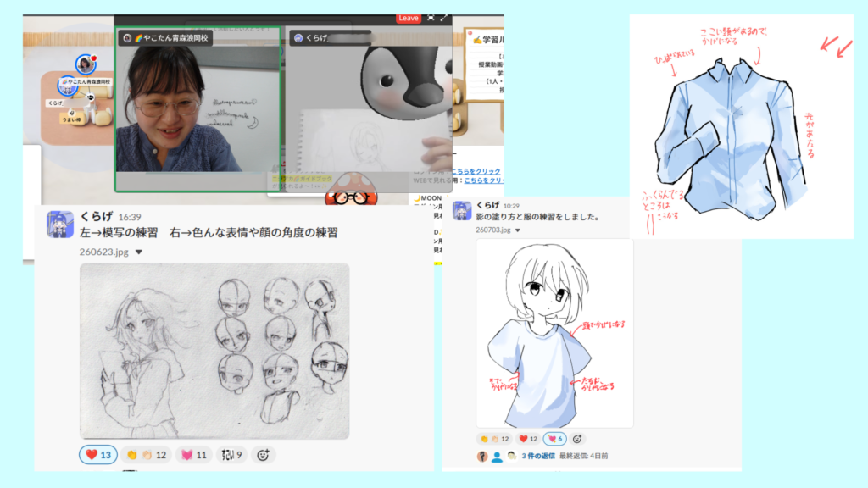Image resolution: width=868 pixels, height=488 pixels.
Task: Add reaction to 10:29 shading post
Action: point(576,439)
